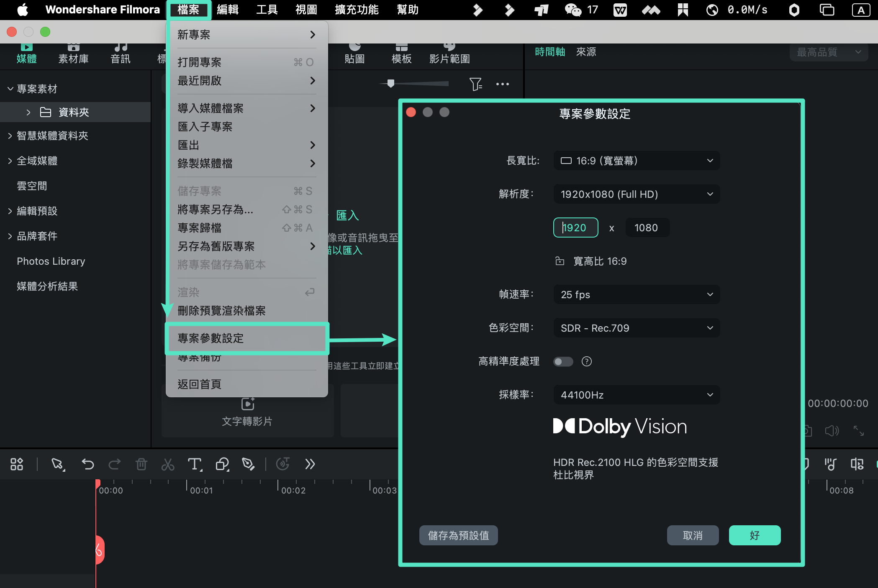Open the 色彩空間 SDR - Rec.709 dropdown
Viewport: 878px width, 588px height.
(x=637, y=328)
